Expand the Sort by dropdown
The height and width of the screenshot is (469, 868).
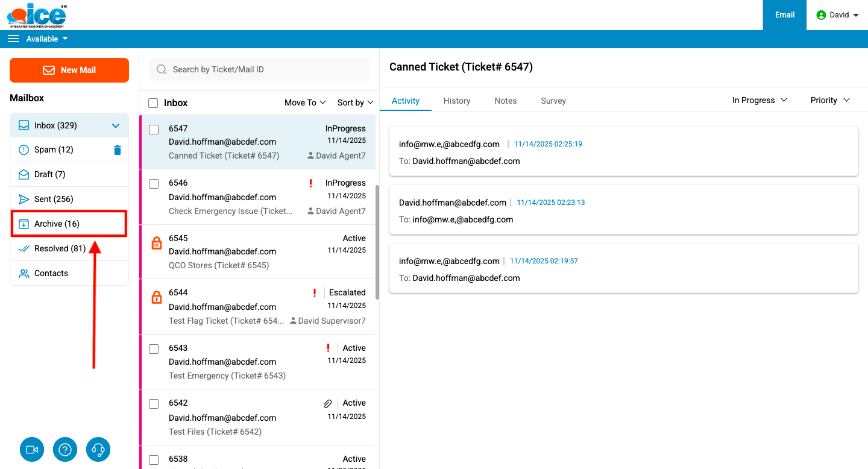click(355, 102)
